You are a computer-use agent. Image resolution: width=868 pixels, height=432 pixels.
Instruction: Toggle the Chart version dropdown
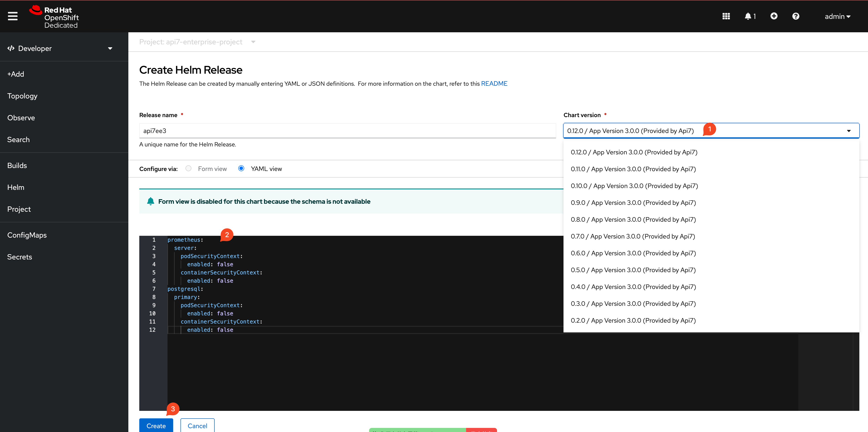click(x=711, y=131)
